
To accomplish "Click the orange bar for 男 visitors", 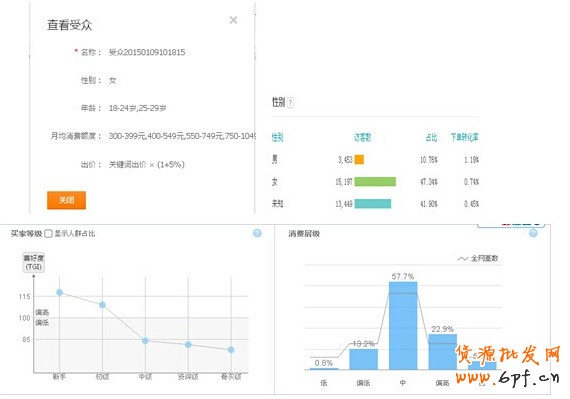I will coord(359,160).
